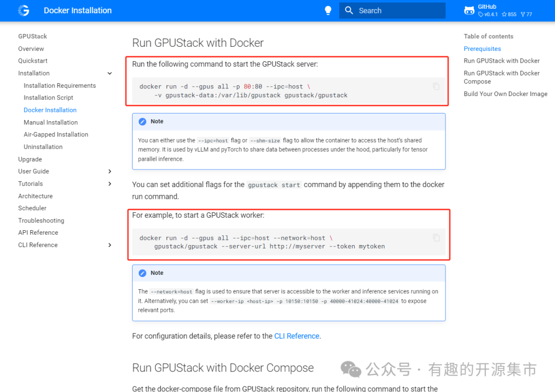Open the API Reference page
555x392 pixels.
(38, 232)
